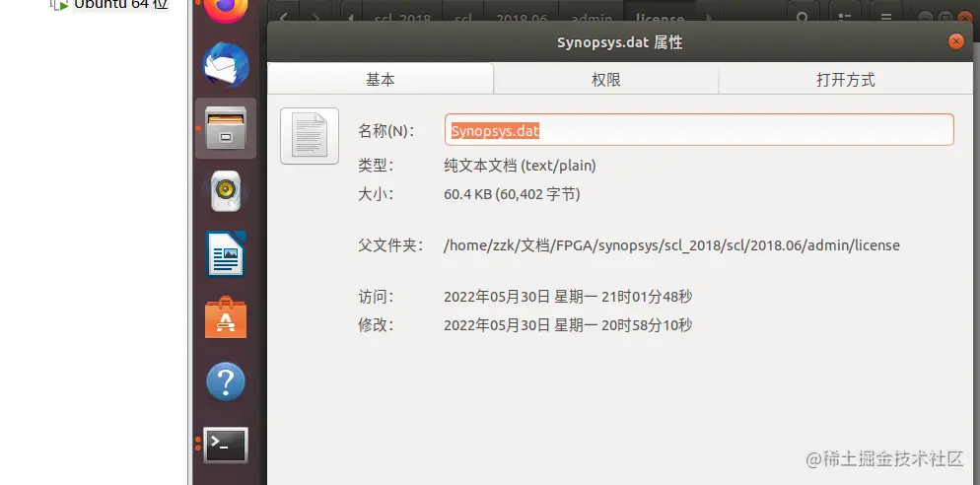Image resolution: width=980 pixels, height=485 pixels.
Task: Switch to the 打开方式 tab
Action: click(x=845, y=80)
